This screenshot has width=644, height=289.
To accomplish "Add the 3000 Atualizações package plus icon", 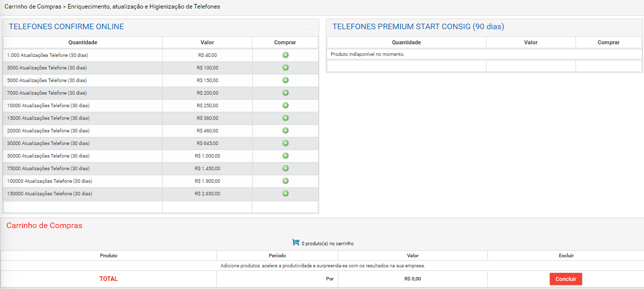I will pos(285,67).
